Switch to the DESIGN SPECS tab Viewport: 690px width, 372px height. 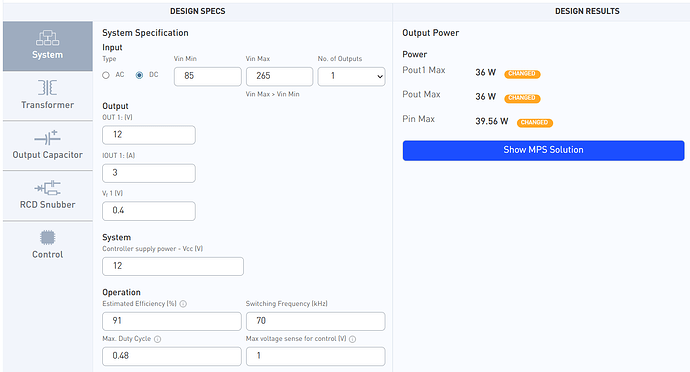tap(198, 11)
